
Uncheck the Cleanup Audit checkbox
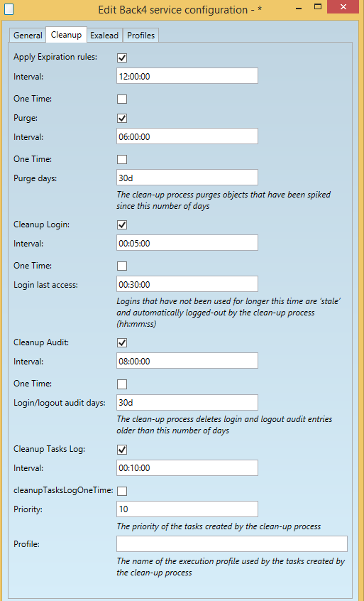[122, 343]
